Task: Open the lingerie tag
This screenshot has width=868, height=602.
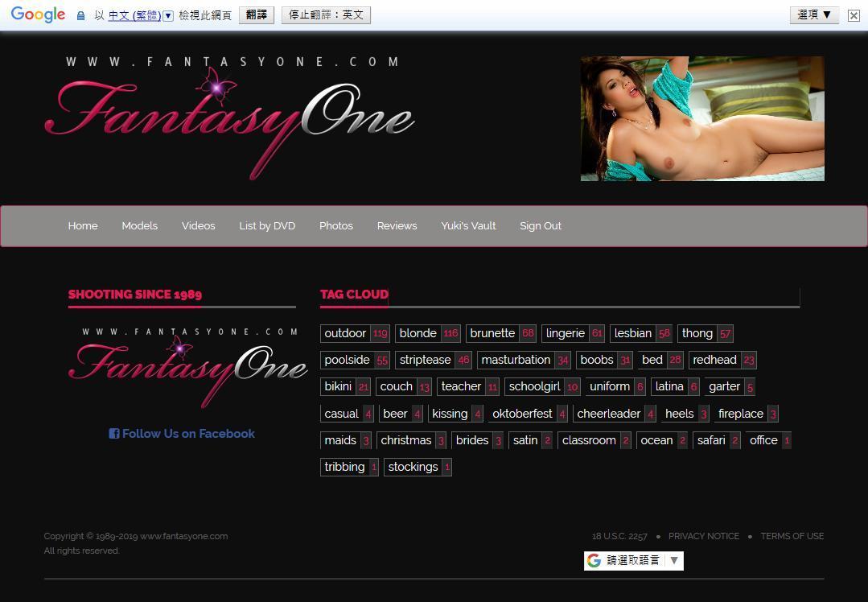Action: pyautogui.click(x=573, y=333)
